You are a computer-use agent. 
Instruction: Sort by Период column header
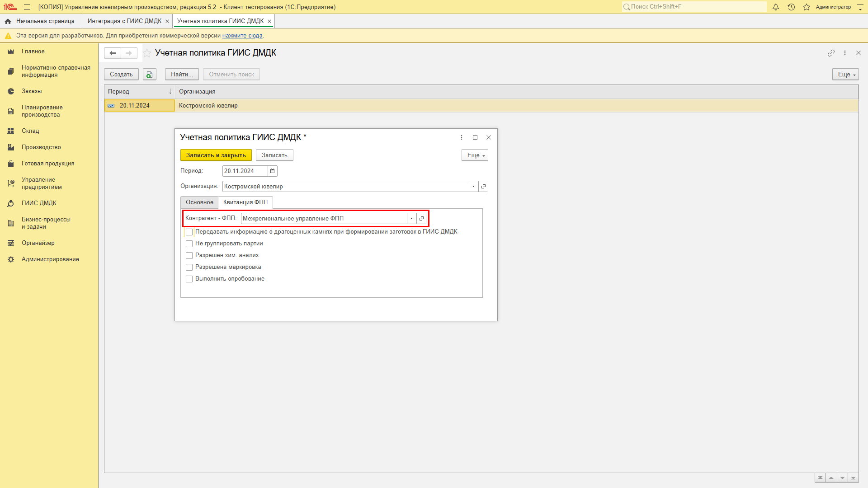coord(139,91)
